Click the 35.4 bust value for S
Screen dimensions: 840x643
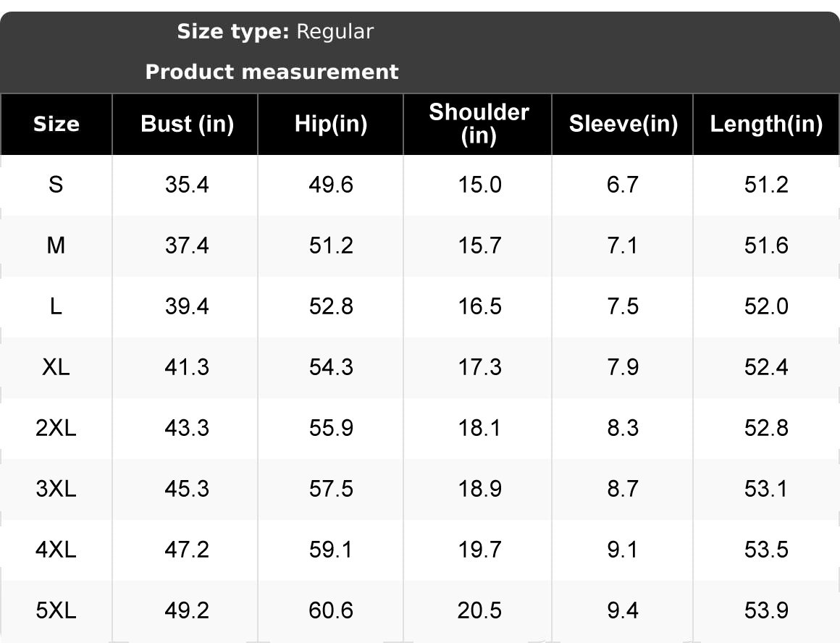tap(187, 185)
